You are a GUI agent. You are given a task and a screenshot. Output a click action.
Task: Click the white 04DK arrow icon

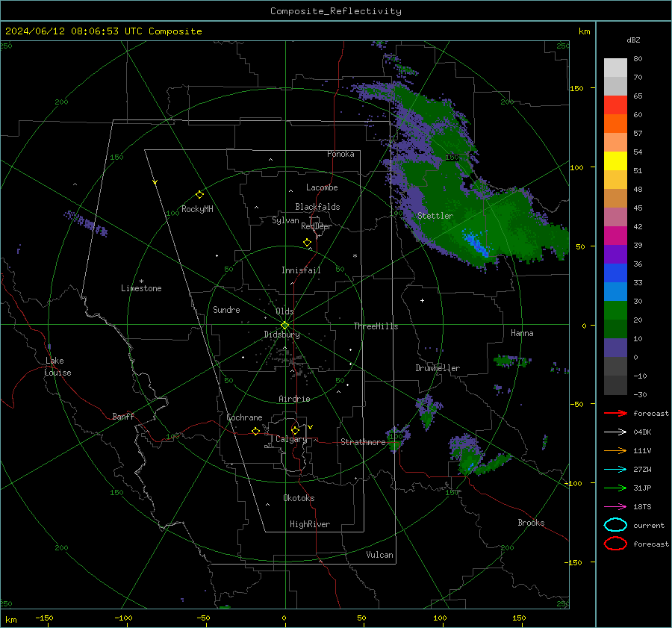tap(615, 432)
